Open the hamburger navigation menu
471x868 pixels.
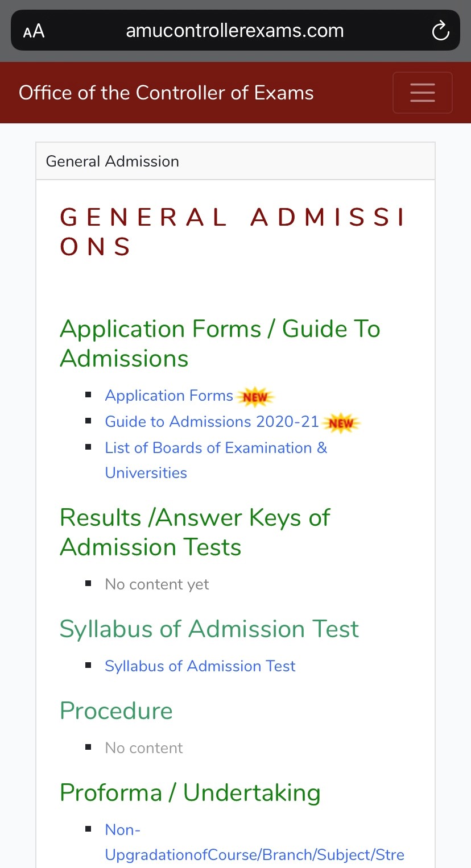422,93
